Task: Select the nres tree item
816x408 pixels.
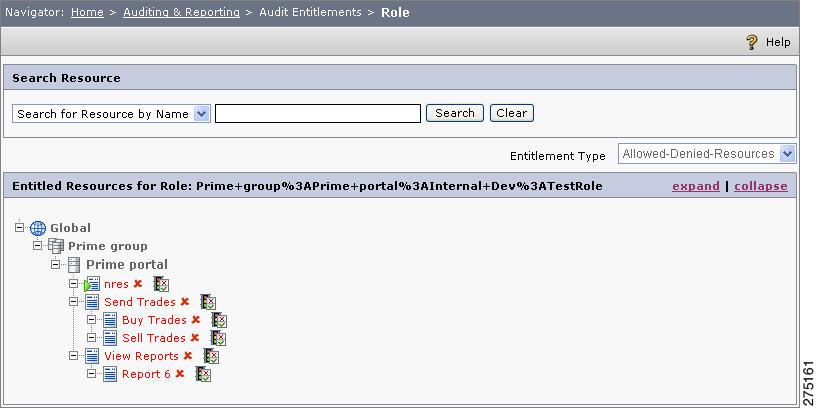Action: pyautogui.click(x=116, y=284)
